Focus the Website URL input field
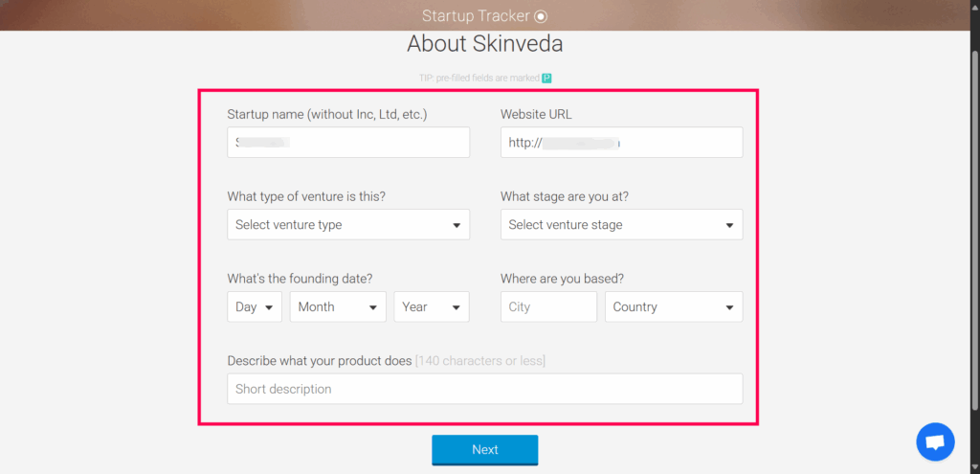This screenshot has width=980, height=474. 621,143
